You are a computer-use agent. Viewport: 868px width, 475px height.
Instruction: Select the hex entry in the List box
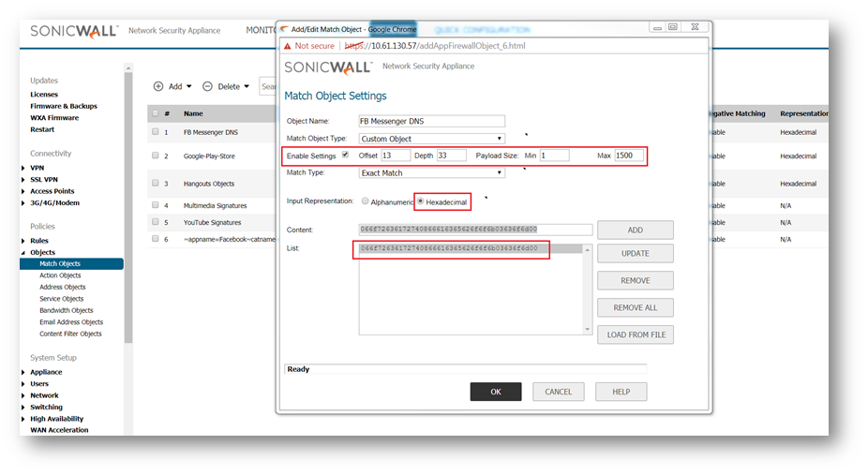coord(471,248)
